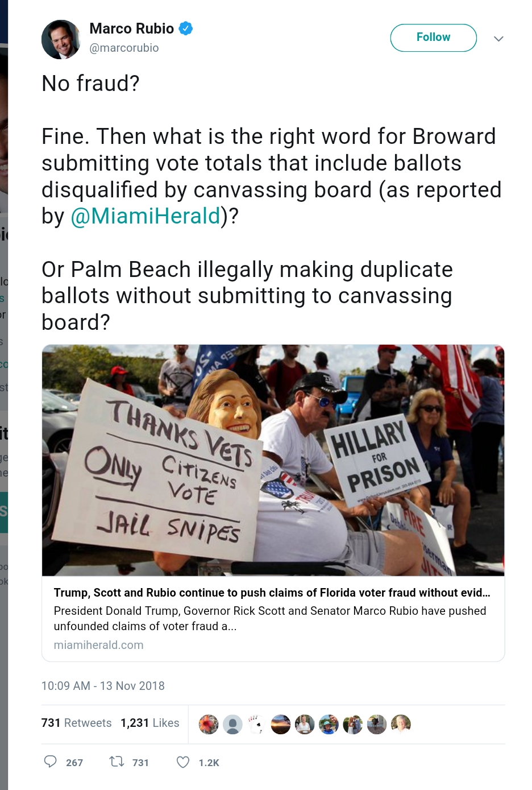The height and width of the screenshot is (790, 532).
Task: Click the reply speech bubble icon
Action: click(x=51, y=762)
